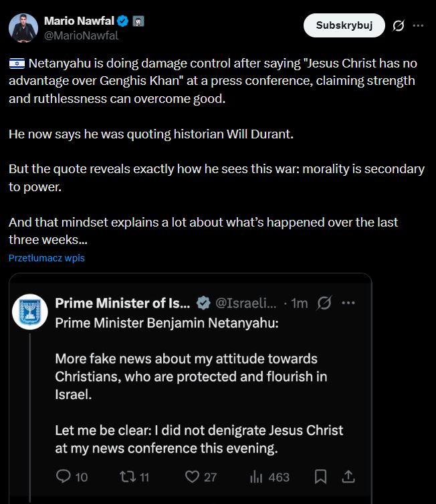Image resolution: width=436 pixels, height=504 pixels.
Task: Click the blue verified badge beside Mario Nawfal
Action: 124,21
